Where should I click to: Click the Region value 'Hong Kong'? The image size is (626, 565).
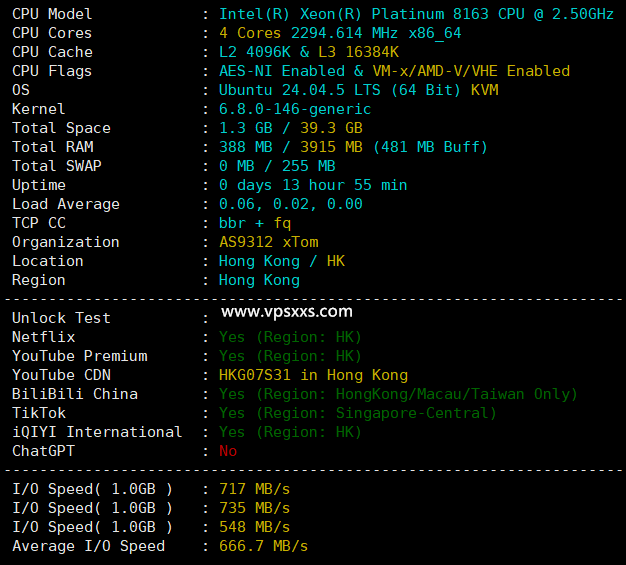(260, 280)
